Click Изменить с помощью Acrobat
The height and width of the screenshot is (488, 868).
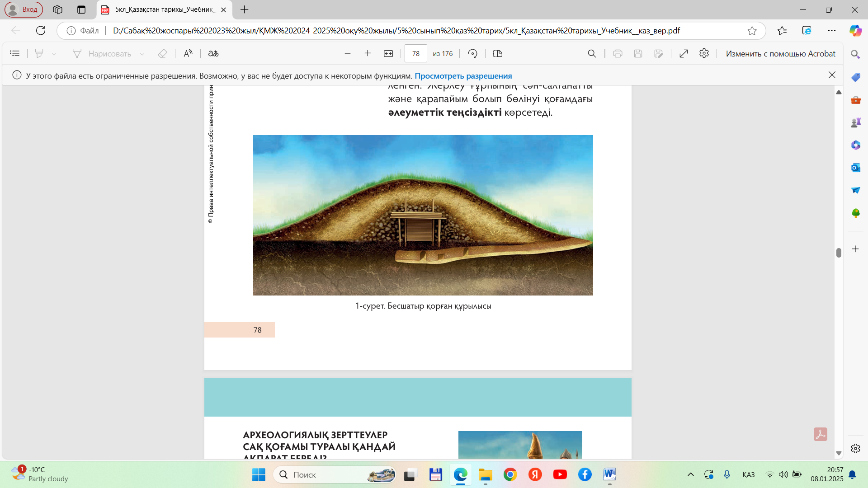pyautogui.click(x=781, y=53)
